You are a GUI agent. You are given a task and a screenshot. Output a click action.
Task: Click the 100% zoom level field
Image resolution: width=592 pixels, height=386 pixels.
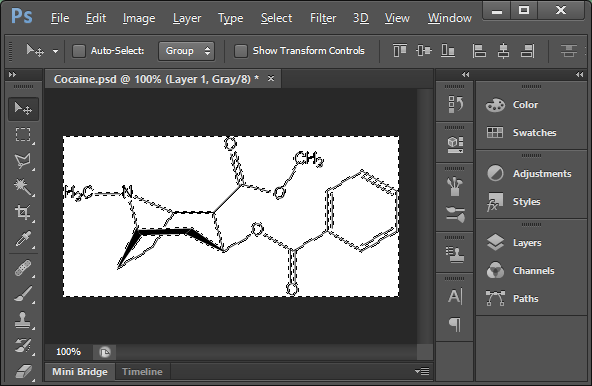click(x=68, y=352)
